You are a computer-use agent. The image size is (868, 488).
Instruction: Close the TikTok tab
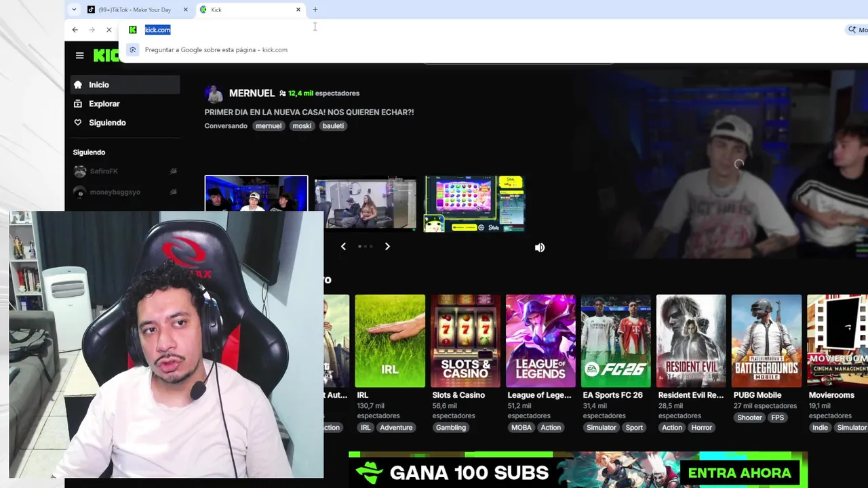point(185,9)
